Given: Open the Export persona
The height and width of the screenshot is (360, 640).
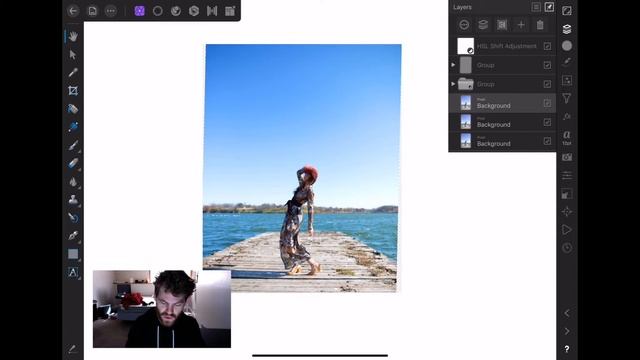Looking at the screenshot, I should pyautogui.click(x=230, y=11).
